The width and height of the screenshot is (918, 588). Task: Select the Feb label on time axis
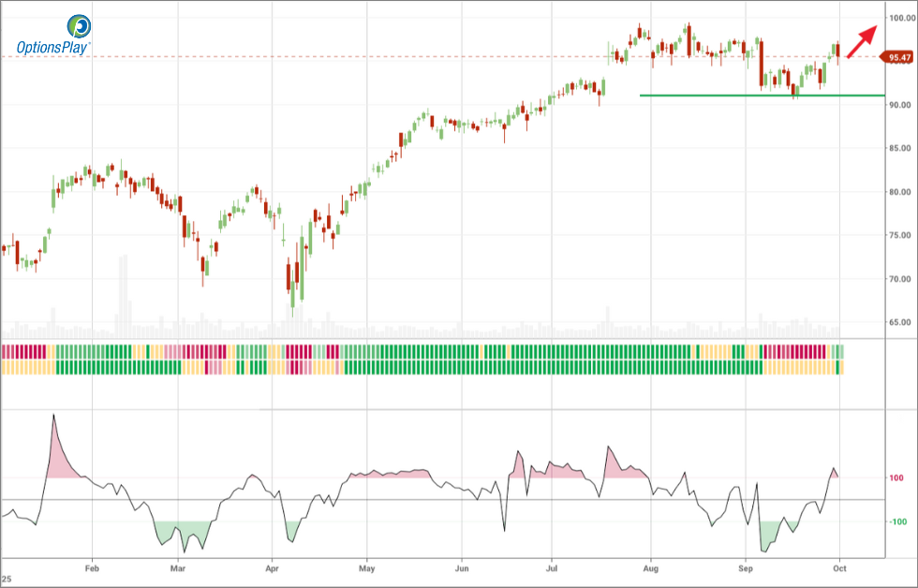[x=92, y=567]
